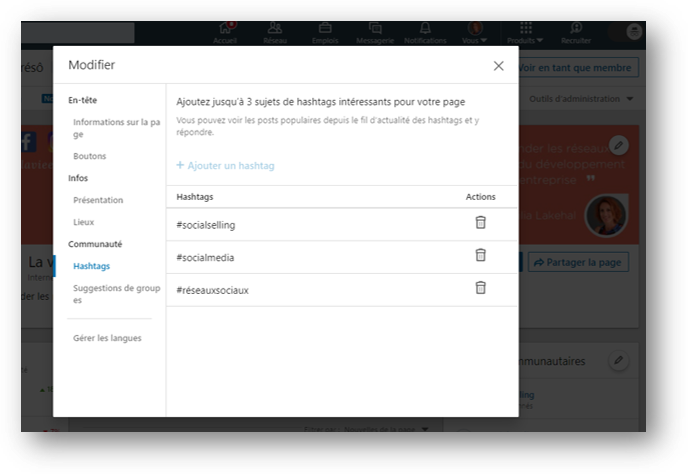
Task: Open Notifications bell icon
Action: [425, 33]
